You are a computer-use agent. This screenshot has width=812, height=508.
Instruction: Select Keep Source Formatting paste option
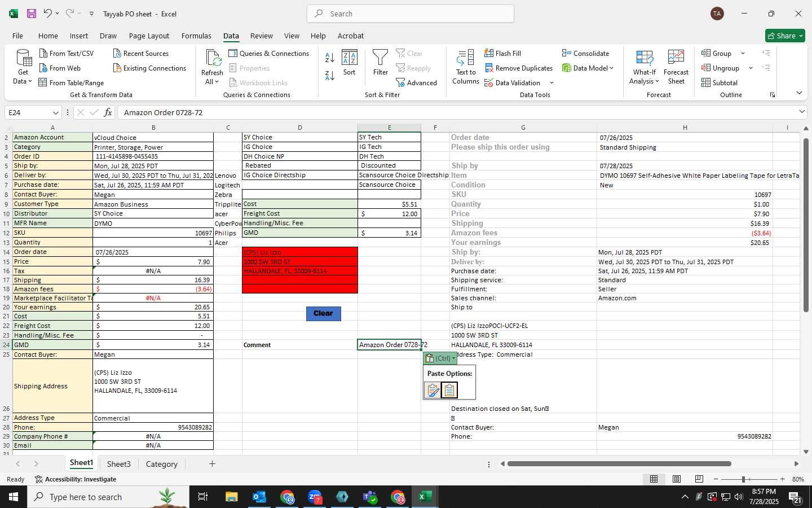coord(433,390)
